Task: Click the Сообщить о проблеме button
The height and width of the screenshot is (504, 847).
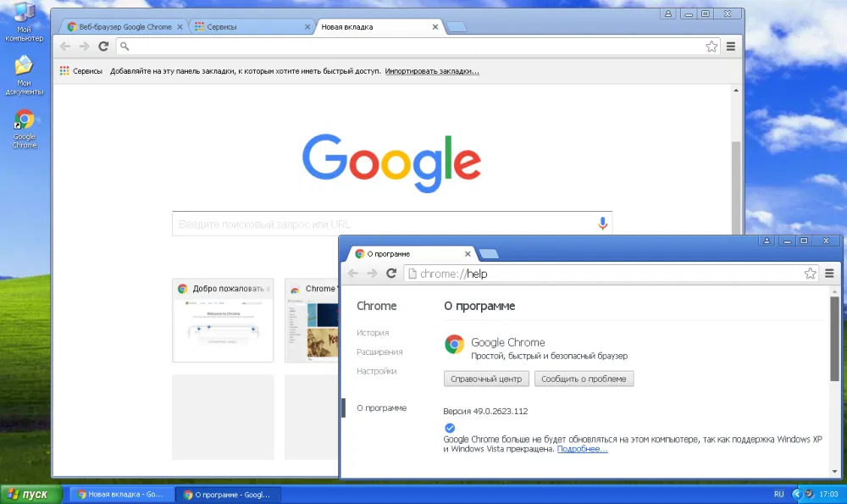Action: [584, 379]
